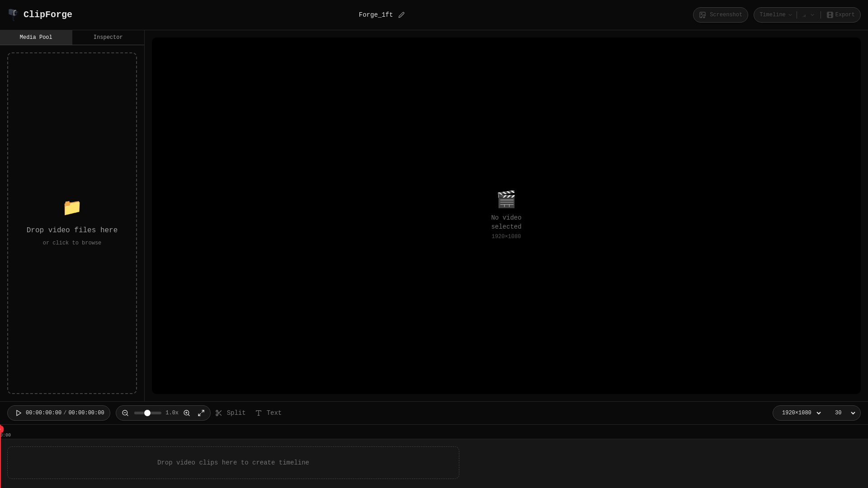The image size is (868, 488).
Task: Click the zoom in magnifier icon
Action: tap(187, 413)
